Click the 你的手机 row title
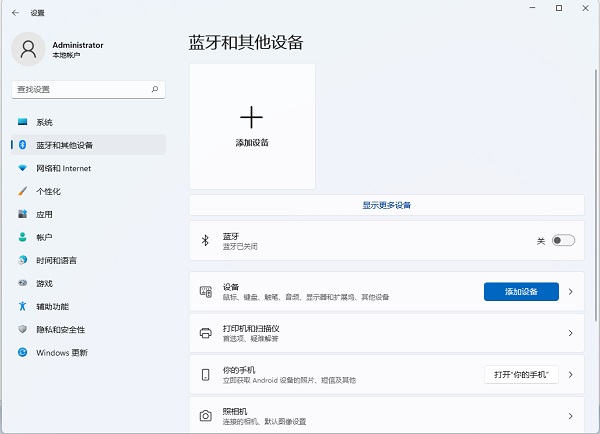Image resolution: width=600 pixels, height=434 pixels. tap(239, 370)
